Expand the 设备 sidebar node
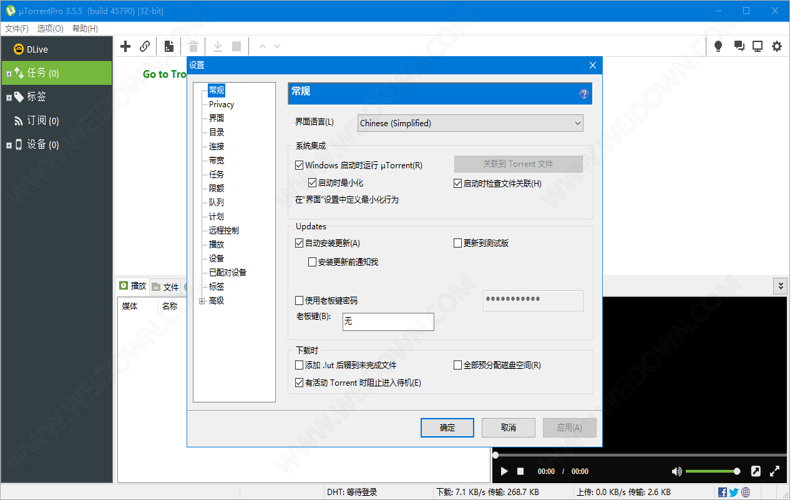Viewport: 790px width, 500px height. [9, 145]
